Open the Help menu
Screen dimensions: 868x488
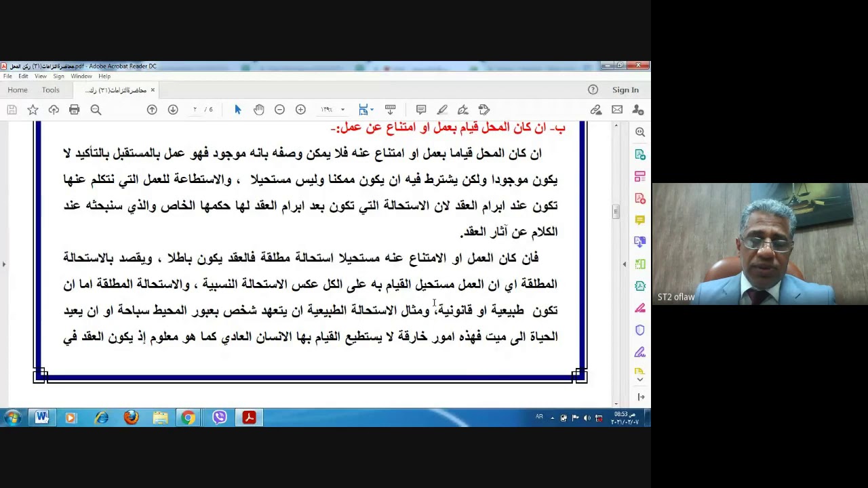104,76
